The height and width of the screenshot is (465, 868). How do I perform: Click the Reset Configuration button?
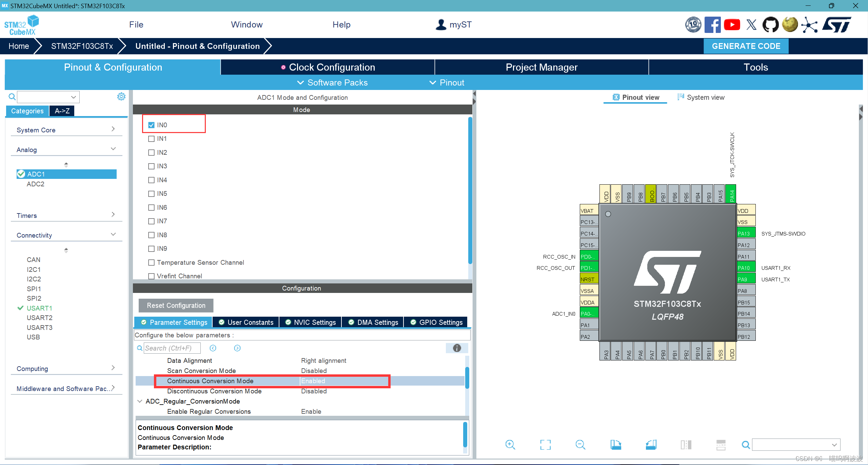pos(175,305)
